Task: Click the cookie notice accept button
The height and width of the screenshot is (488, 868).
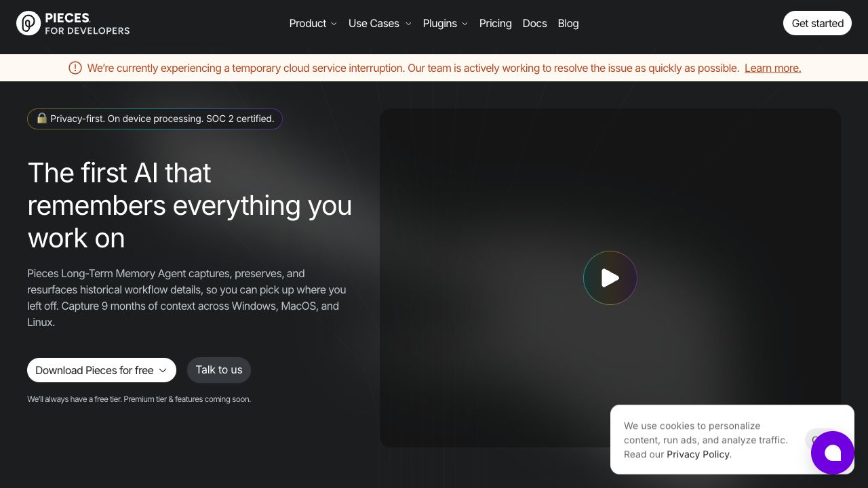Action: 808,439
